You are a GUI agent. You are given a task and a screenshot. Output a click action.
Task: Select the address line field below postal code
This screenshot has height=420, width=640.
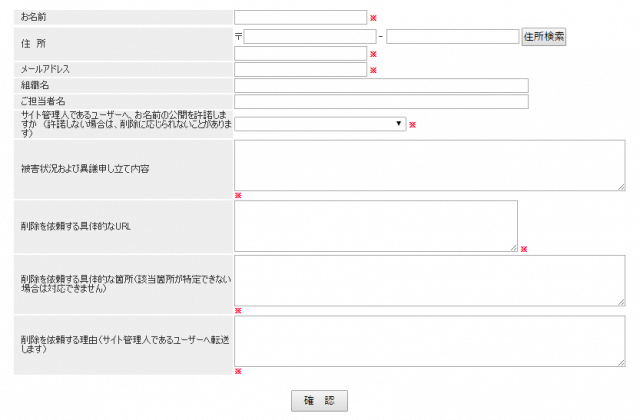301,54
